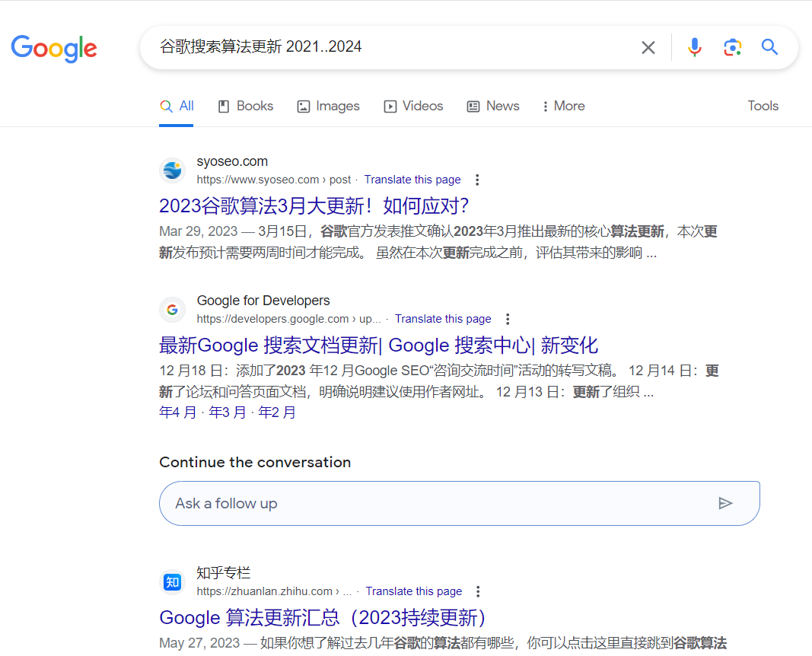
Task: Click the https://developers.google.com URL breadcrumb
Action: click(x=288, y=319)
